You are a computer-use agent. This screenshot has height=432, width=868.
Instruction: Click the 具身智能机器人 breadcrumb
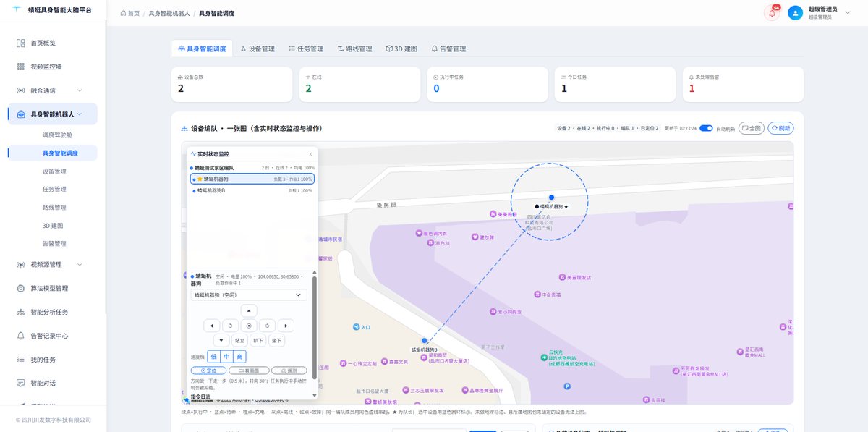pyautogui.click(x=169, y=14)
